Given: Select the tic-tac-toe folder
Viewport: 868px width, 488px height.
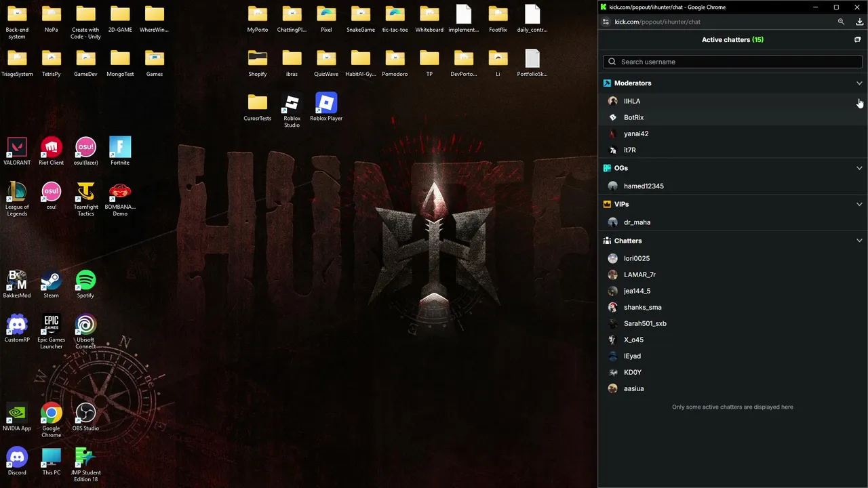Looking at the screenshot, I should coord(395,19).
